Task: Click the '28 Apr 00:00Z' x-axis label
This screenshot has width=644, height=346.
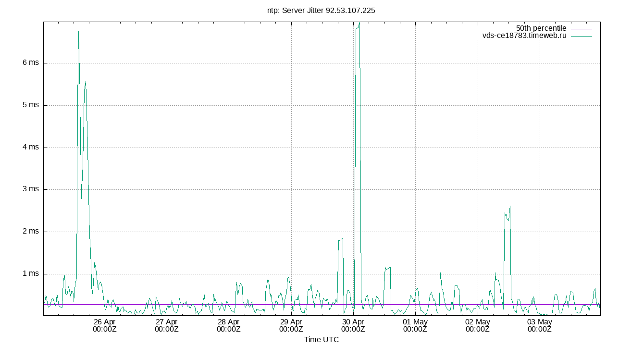Action: [229, 325]
